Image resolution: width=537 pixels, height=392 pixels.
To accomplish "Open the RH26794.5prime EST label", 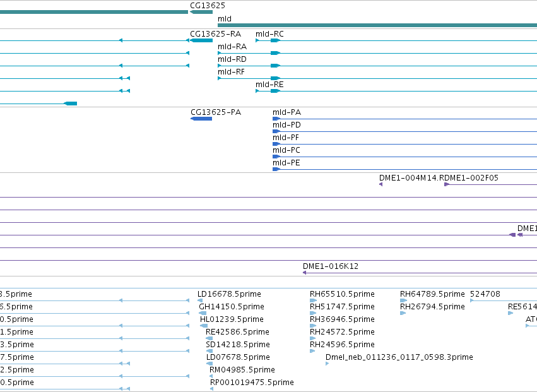I will coord(432,307).
